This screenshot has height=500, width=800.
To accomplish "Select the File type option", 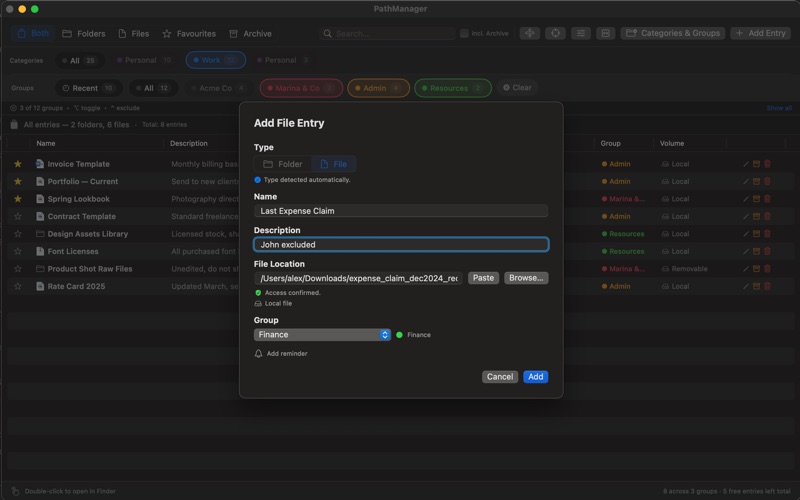I will 334,164.
